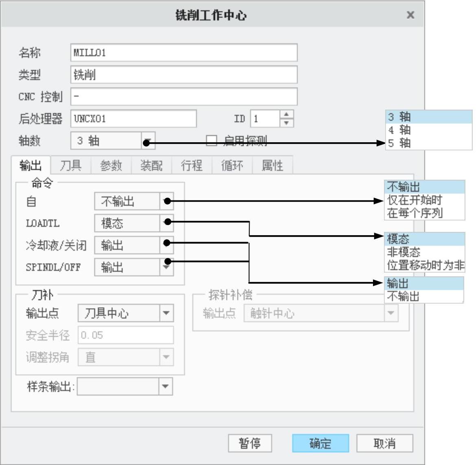
Task: Close the 铣削工作中心 dialog
Action: (410, 15)
